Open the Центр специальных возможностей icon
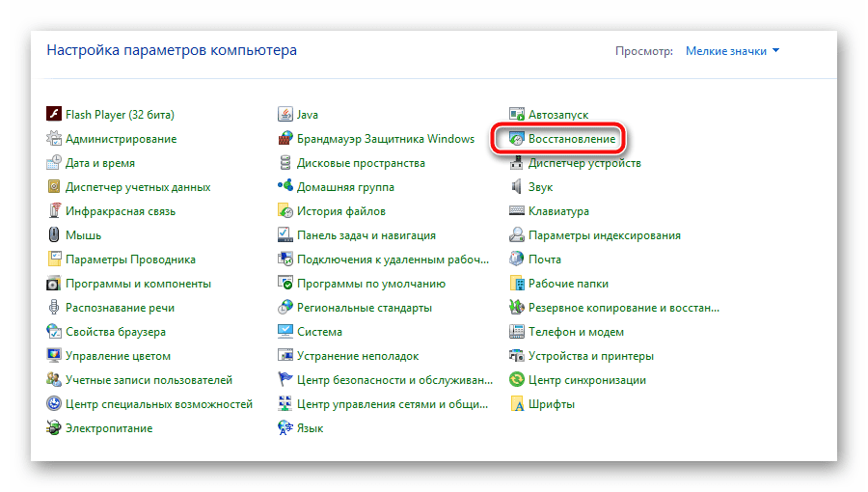The width and height of the screenshot is (868, 492). [54, 404]
